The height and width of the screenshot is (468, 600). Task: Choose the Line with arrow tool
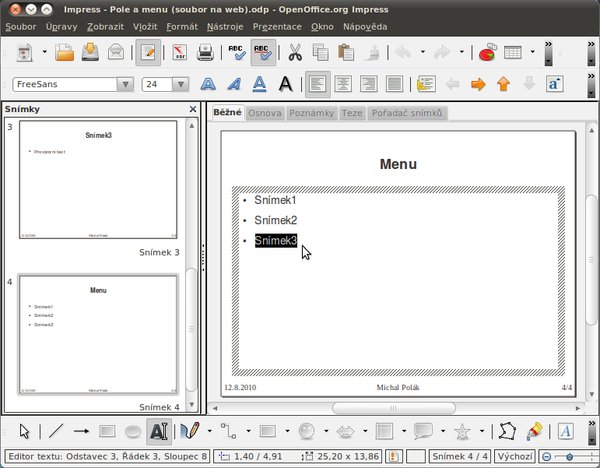pyautogui.click(x=81, y=431)
